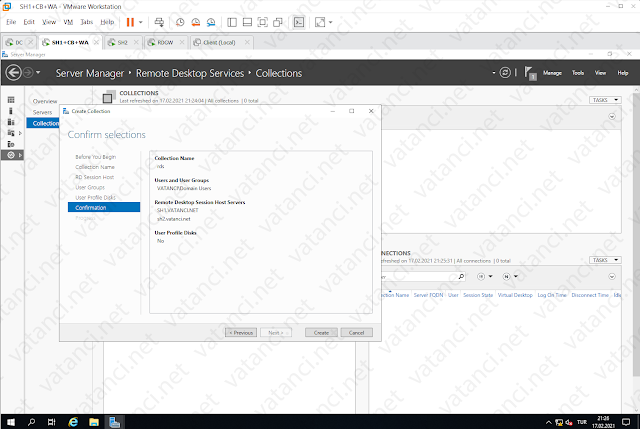This screenshot has width=640, height=429.
Task: Sort connections by Log On Time column
Action: (552, 295)
